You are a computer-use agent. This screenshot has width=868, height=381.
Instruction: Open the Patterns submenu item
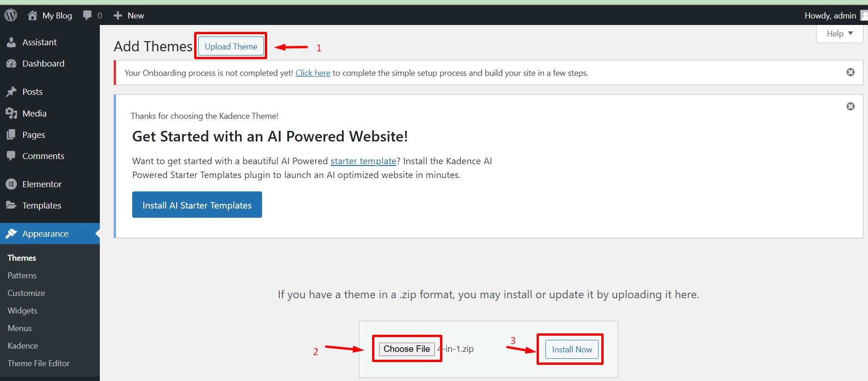point(22,276)
